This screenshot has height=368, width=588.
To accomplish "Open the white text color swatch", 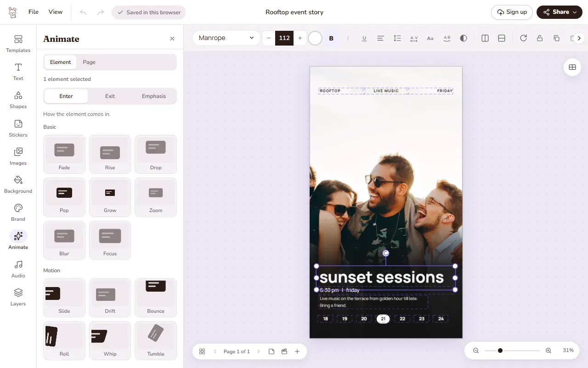I will pos(315,38).
